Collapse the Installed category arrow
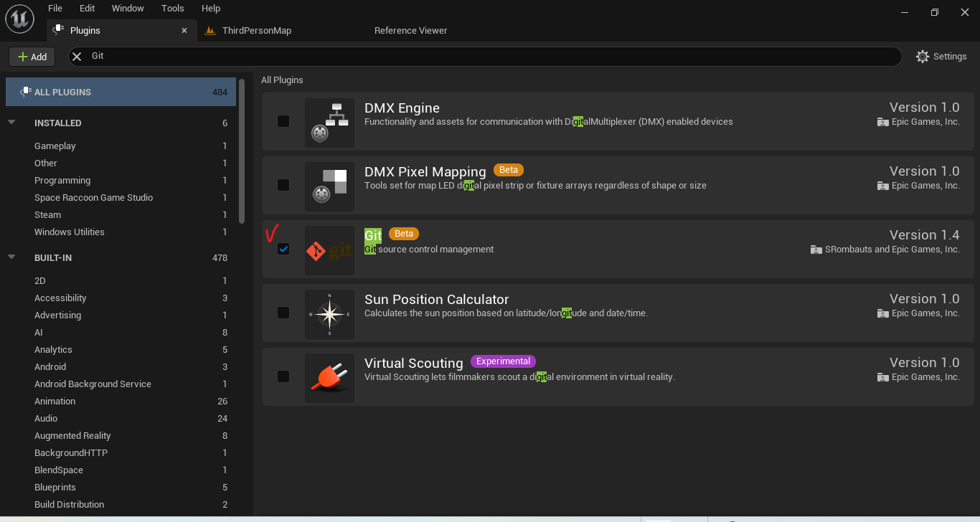This screenshot has height=522, width=980. [11, 123]
